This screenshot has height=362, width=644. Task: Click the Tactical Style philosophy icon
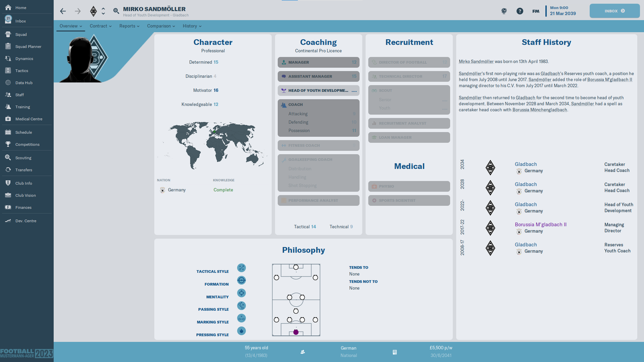pyautogui.click(x=242, y=268)
